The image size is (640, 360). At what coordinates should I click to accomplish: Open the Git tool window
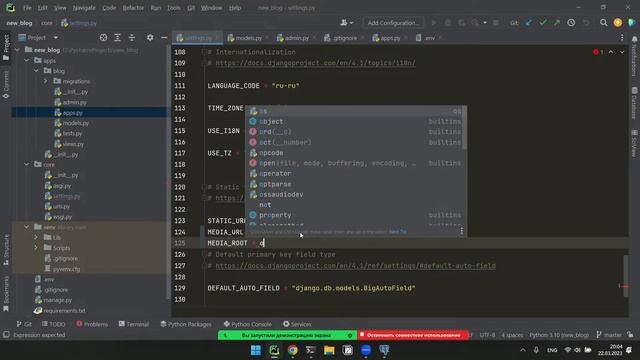click(x=24, y=324)
